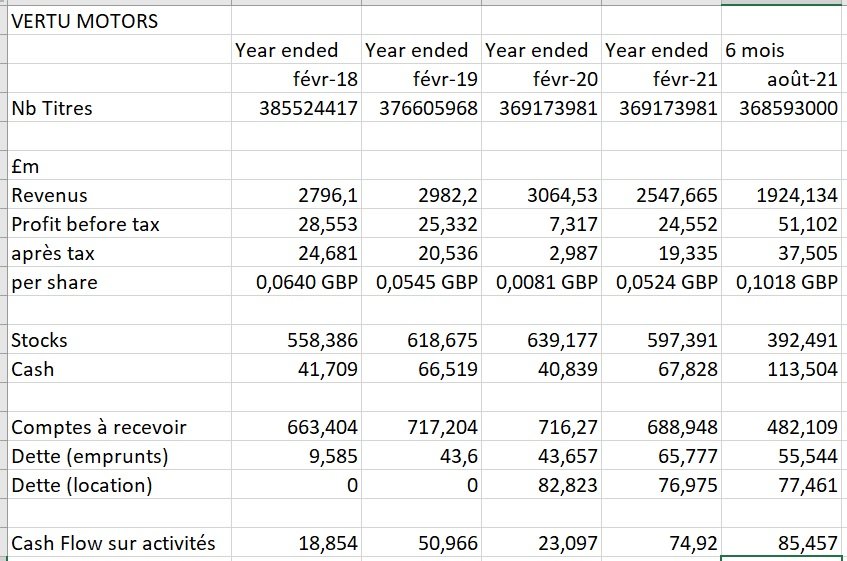
Task: Click the cash flow value 85,457
Action: tap(806, 544)
